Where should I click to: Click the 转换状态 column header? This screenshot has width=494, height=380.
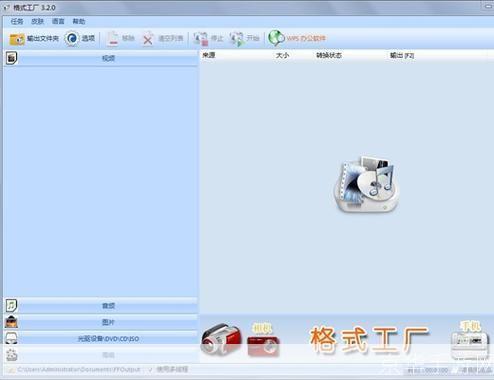point(329,55)
